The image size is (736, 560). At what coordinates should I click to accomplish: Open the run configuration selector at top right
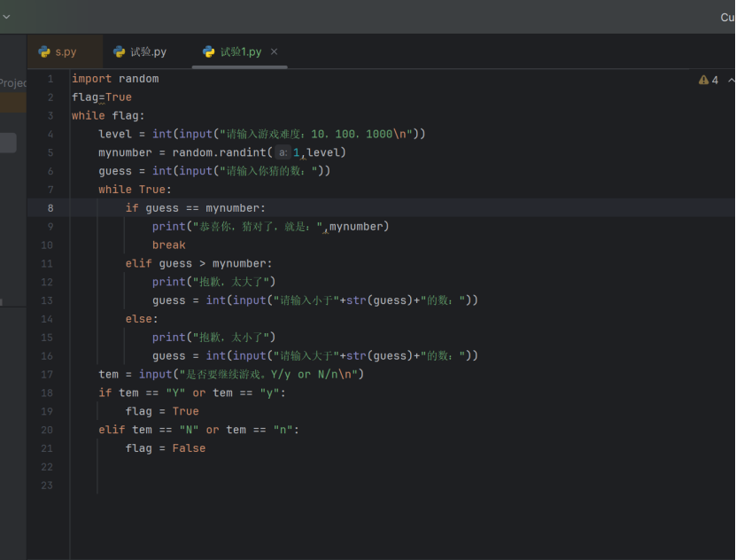pyautogui.click(x=726, y=17)
